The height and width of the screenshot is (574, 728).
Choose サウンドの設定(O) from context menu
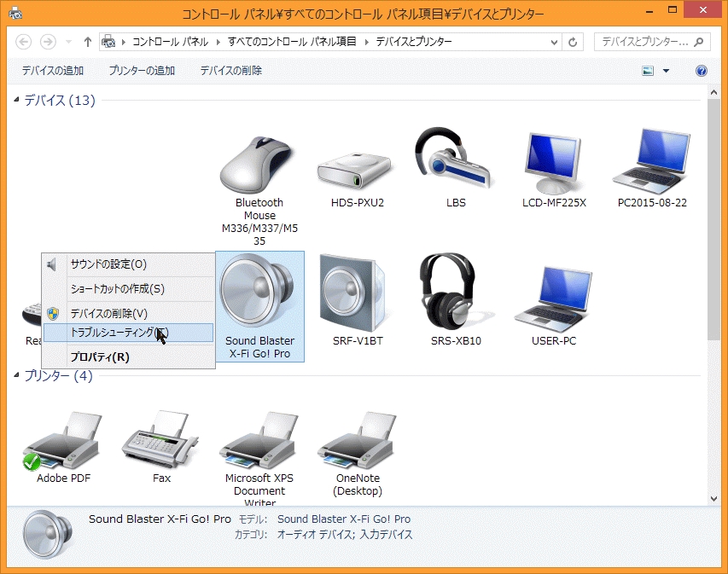click(129, 264)
